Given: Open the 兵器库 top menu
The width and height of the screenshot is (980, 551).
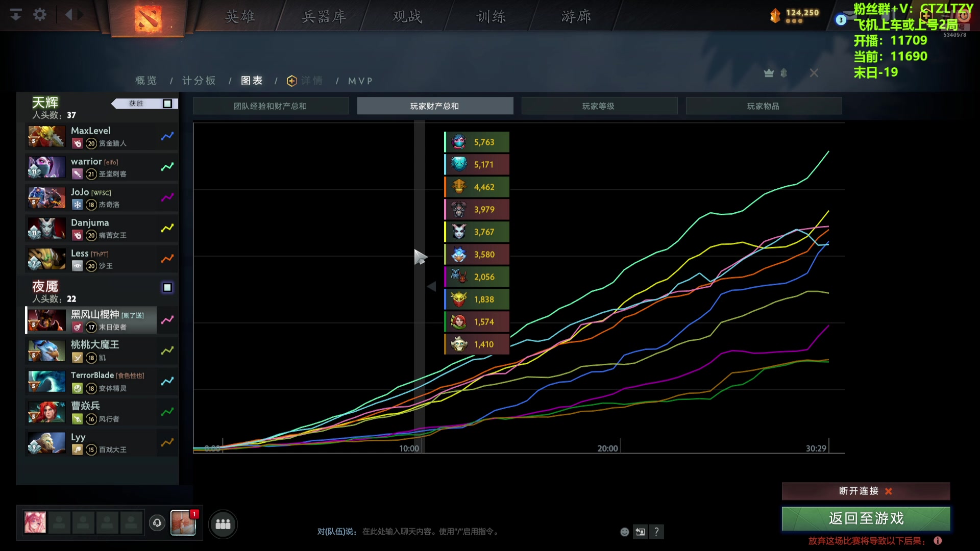Looking at the screenshot, I should 324,16.
